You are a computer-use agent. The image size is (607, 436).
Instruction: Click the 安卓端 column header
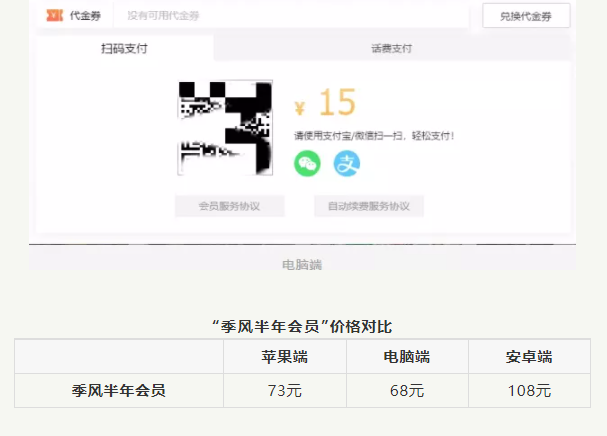coord(529,357)
